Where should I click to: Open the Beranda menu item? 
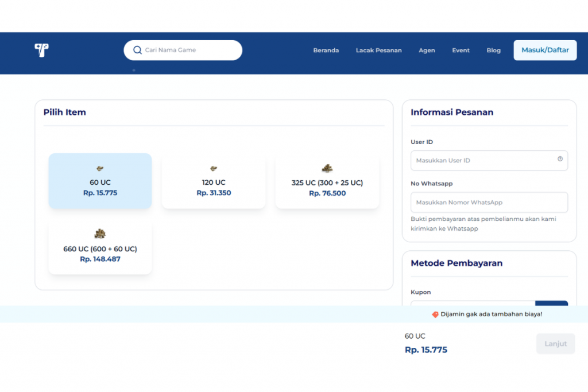(326, 50)
